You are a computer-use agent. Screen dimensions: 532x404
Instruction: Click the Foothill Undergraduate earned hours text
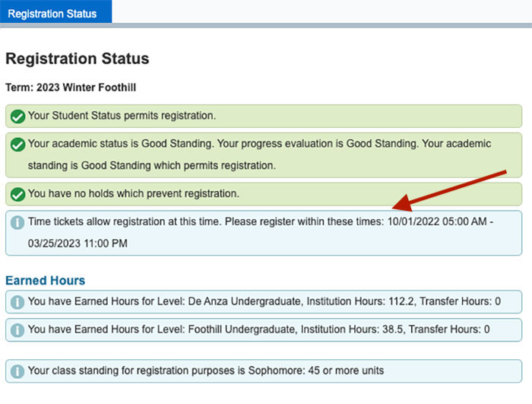(258, 329)
